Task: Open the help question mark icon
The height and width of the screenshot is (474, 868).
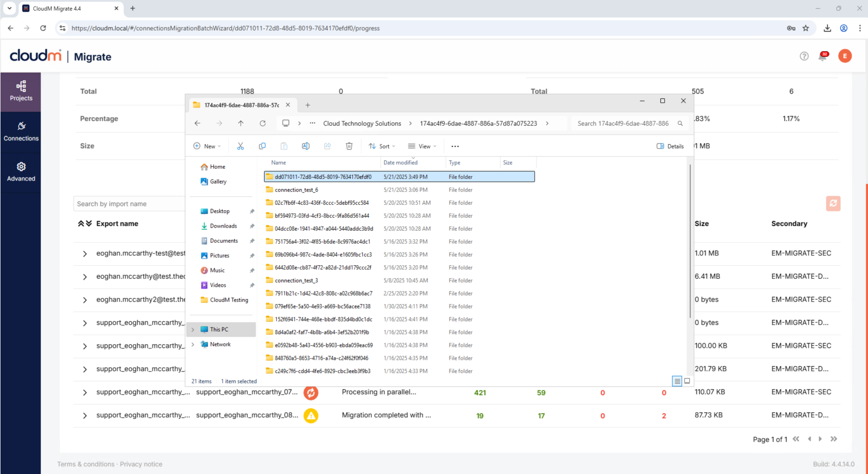Action: pos(804,56)
